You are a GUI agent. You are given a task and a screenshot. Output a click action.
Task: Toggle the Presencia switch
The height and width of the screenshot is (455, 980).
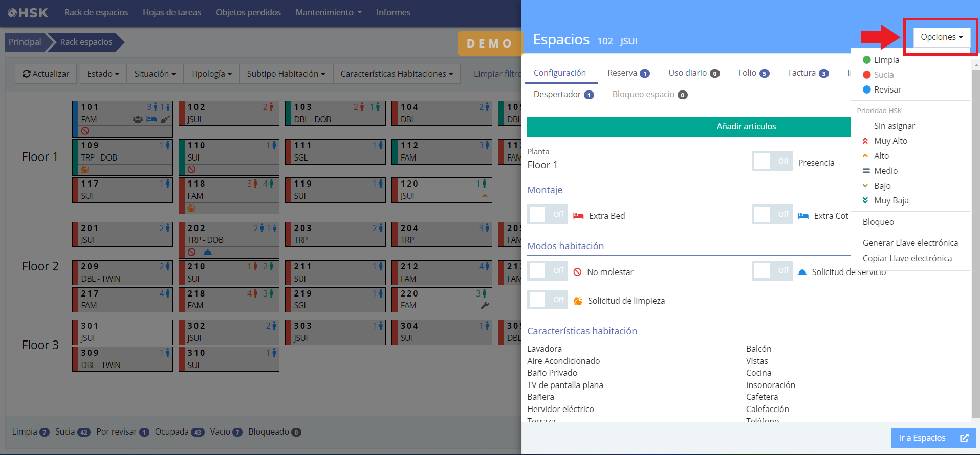coord(772,162)
